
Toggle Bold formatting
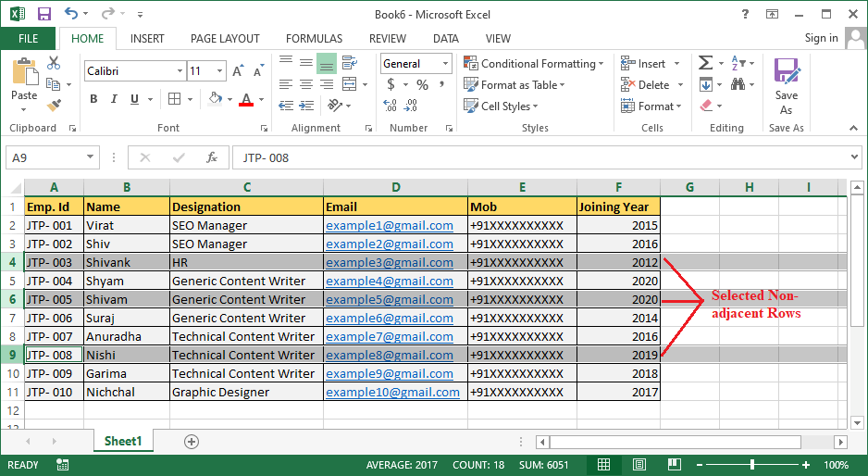[93, 99]
